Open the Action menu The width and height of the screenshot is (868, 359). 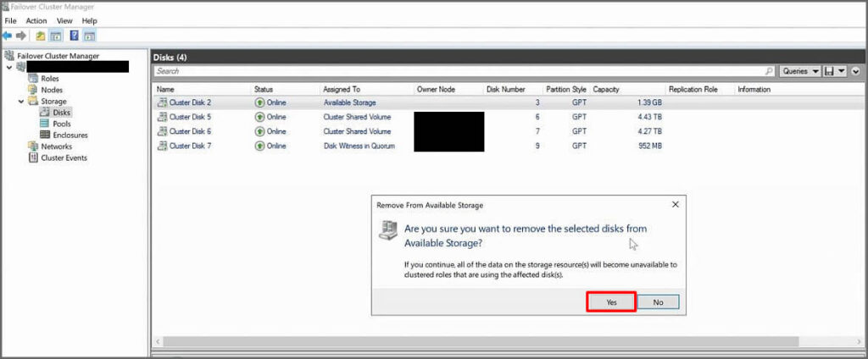click(36, 20)
